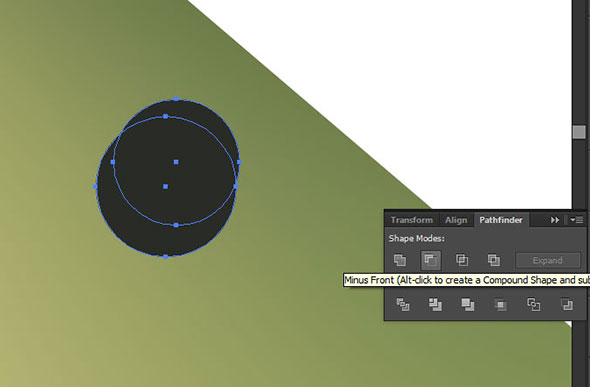590x387 pixels.
Task: Click the Intersect shape mode icon
Action: click(462, 260)
